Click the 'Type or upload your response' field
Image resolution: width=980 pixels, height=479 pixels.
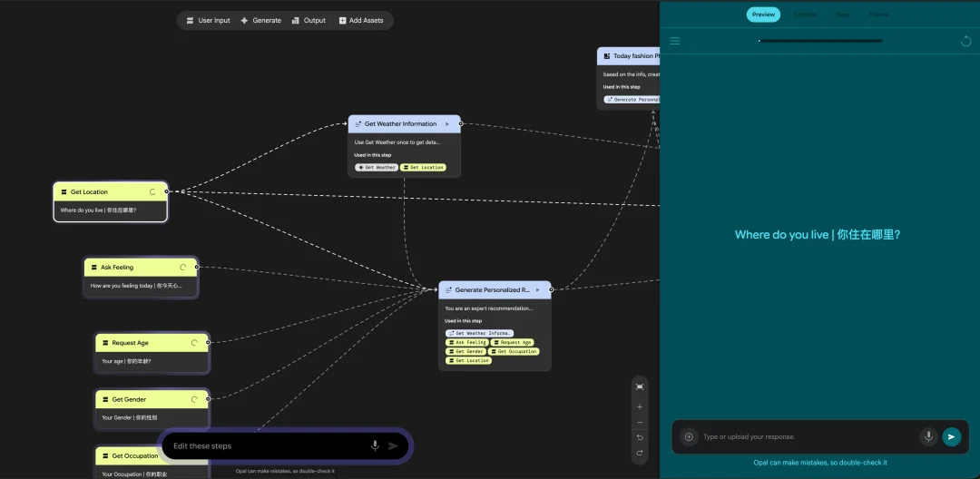click(x=803, y=436)
